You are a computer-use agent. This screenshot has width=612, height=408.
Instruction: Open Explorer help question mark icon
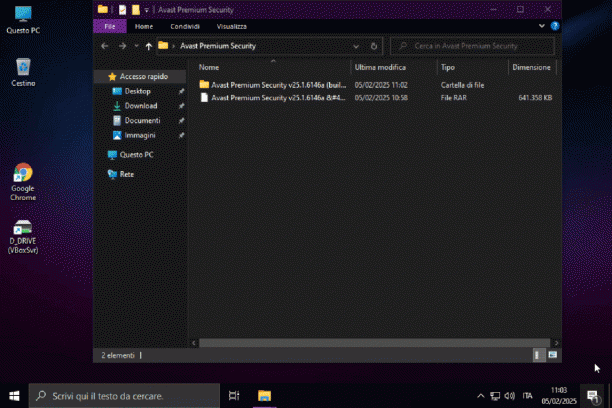(x=555, y=26)
